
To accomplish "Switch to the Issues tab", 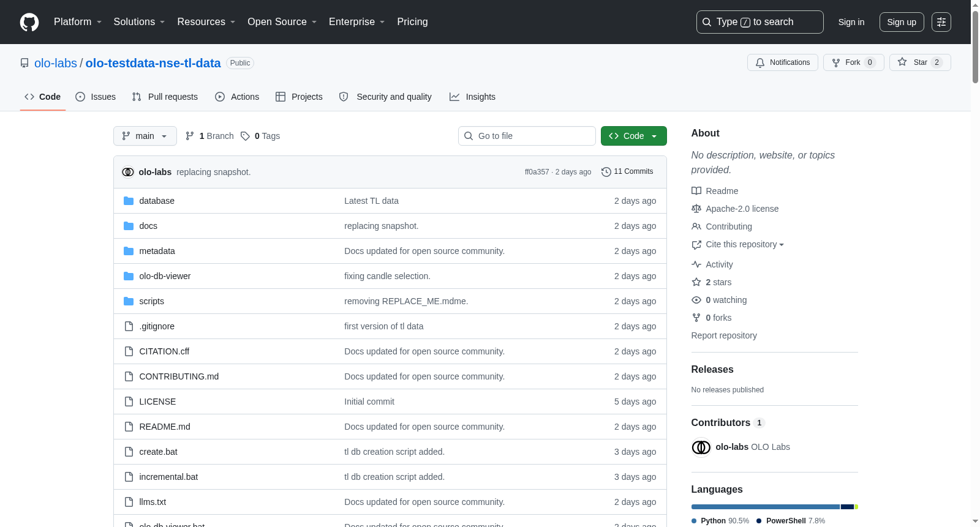I will point(96,97).
